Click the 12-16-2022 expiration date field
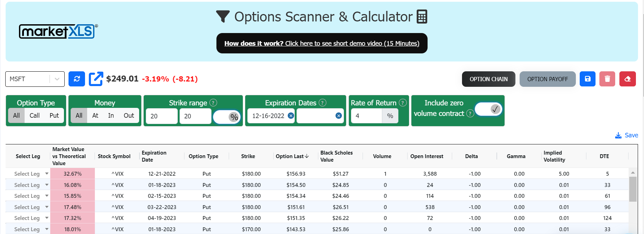644x234 pixels. coord(271,116)
